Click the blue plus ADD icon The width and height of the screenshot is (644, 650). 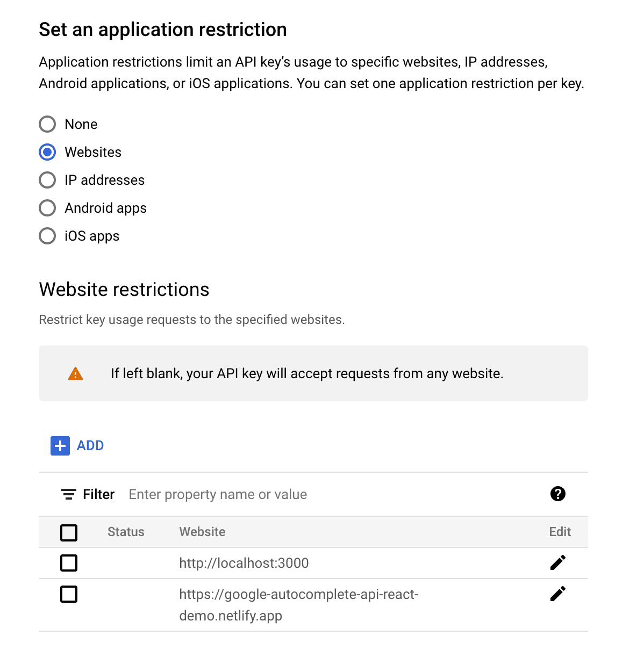60,446
